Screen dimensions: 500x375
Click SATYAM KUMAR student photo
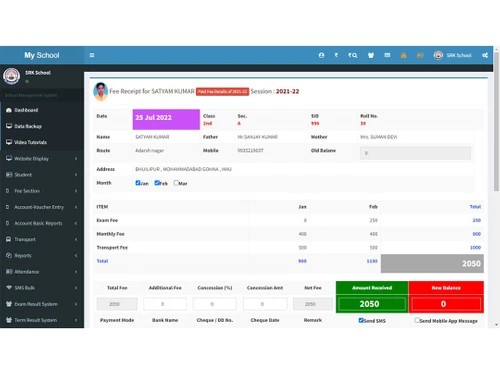[x=100, y=91]
